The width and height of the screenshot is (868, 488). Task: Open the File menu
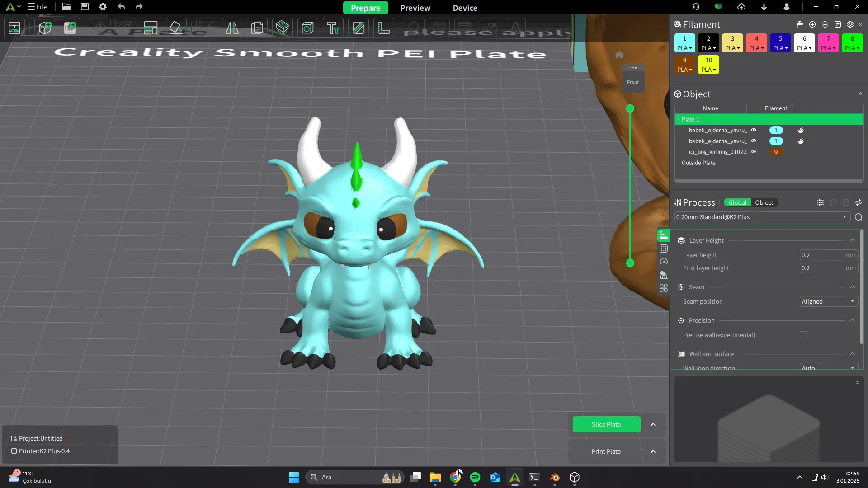38,7
